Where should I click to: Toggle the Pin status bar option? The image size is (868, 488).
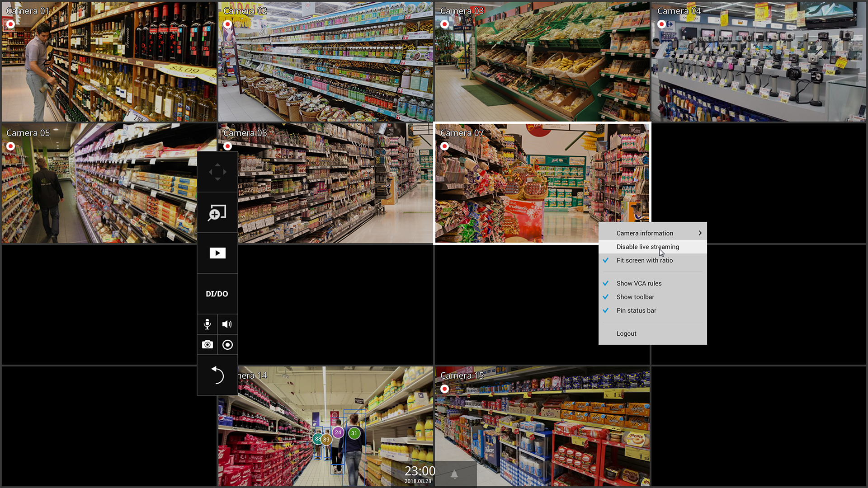point(636,310)
